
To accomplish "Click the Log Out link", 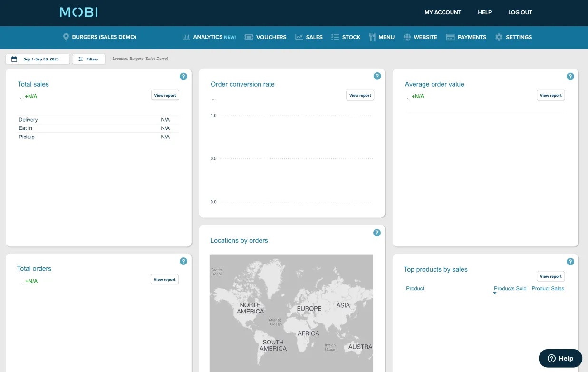I will coord(520,12).
